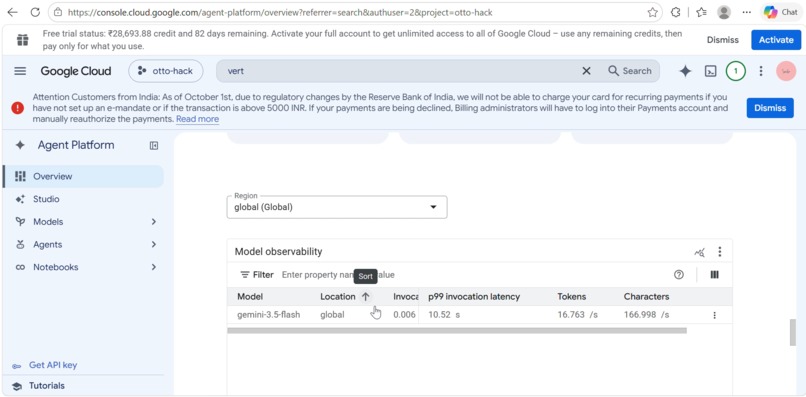This screenshot has height=397, width=806.
Task: Expand the Agents submenu chevron
Action: (x=153, y=244)
